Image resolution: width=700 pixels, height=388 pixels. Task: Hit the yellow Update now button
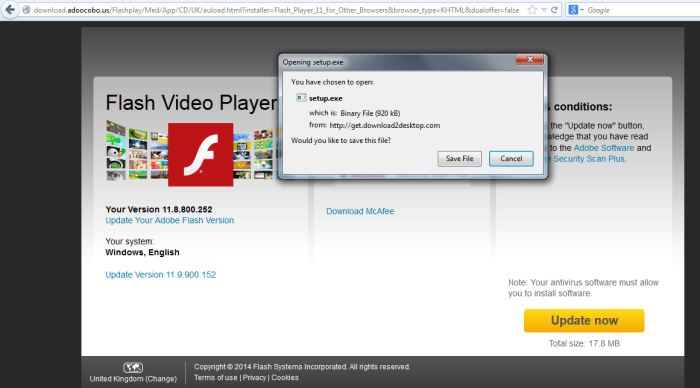tap(584, 321)
